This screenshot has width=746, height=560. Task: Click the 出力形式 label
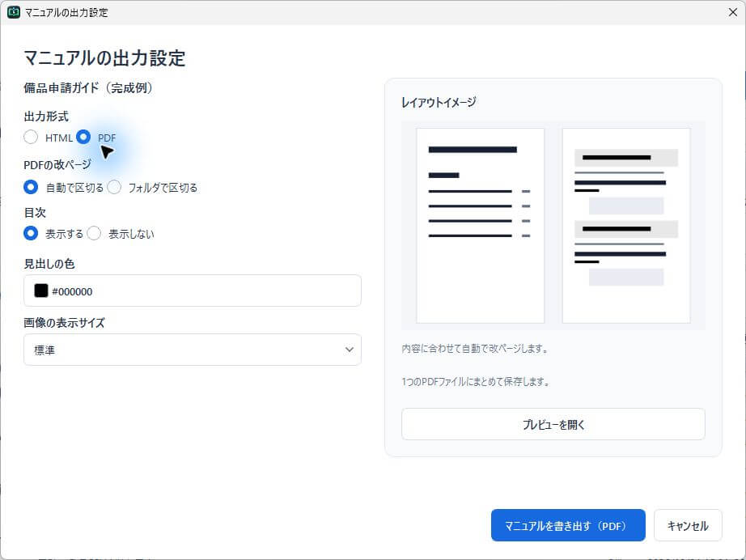tap(46, 117)
